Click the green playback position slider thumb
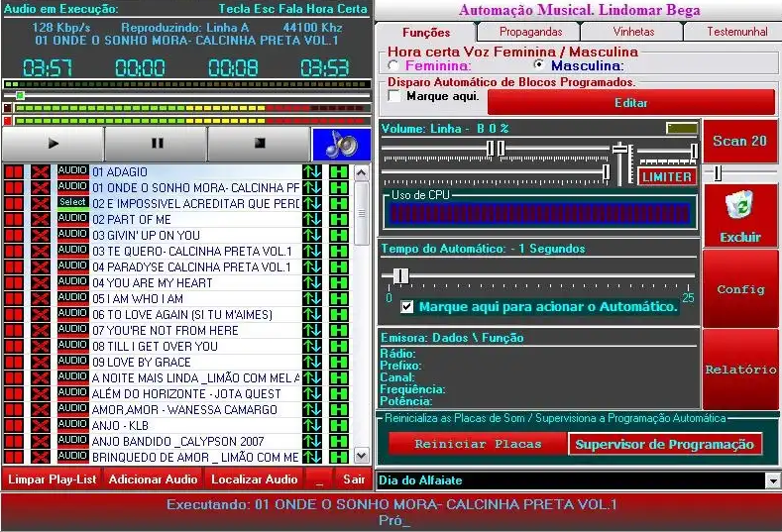The height and width of the screenshot is (532, 782). click(x=20, y=95)
